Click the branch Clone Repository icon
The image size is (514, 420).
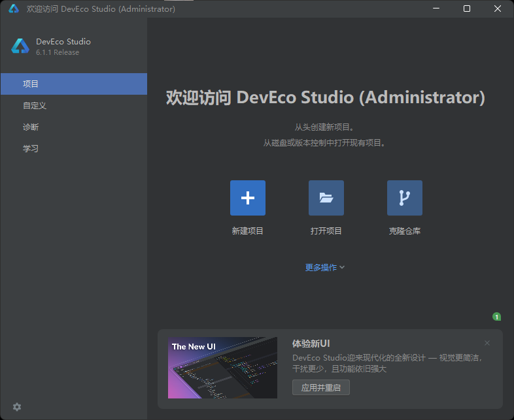(x=405, y=198)
